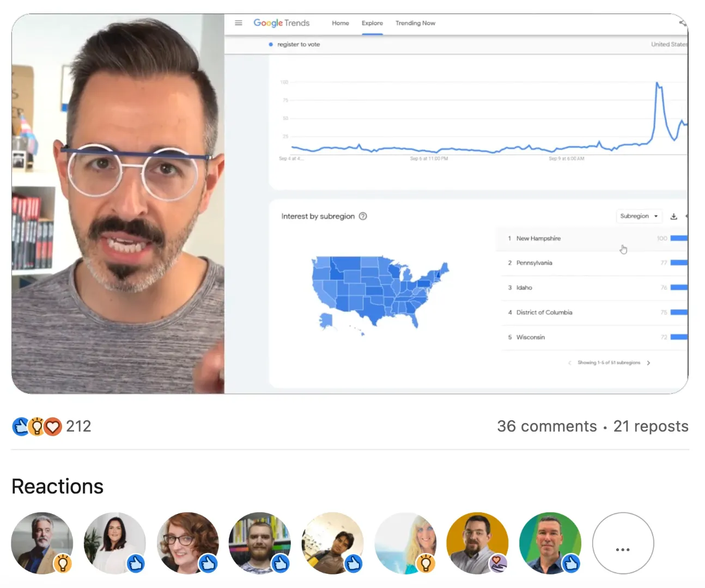Open the 212 reactions count
705x588 pixels.
[78, 426]
